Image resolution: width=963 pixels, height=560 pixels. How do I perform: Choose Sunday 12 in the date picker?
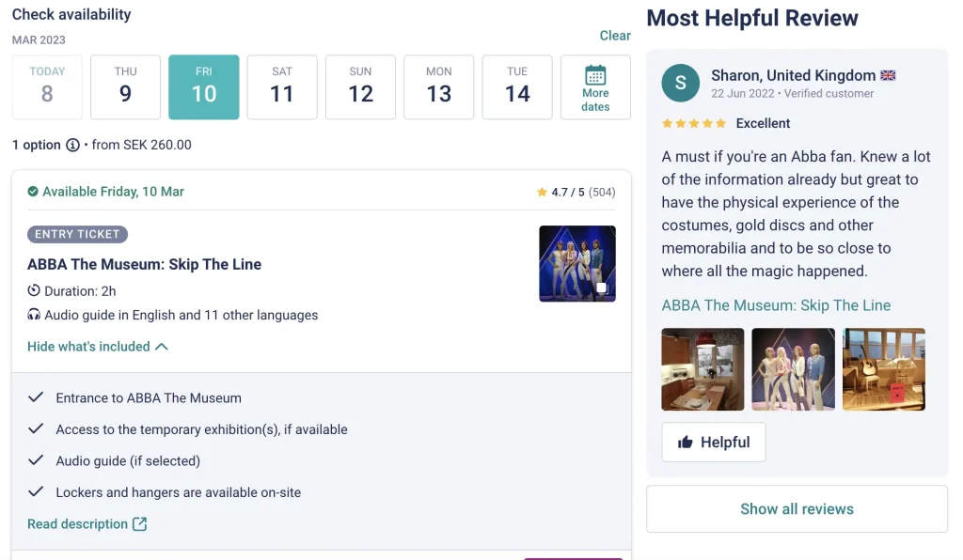coord(360,87)
